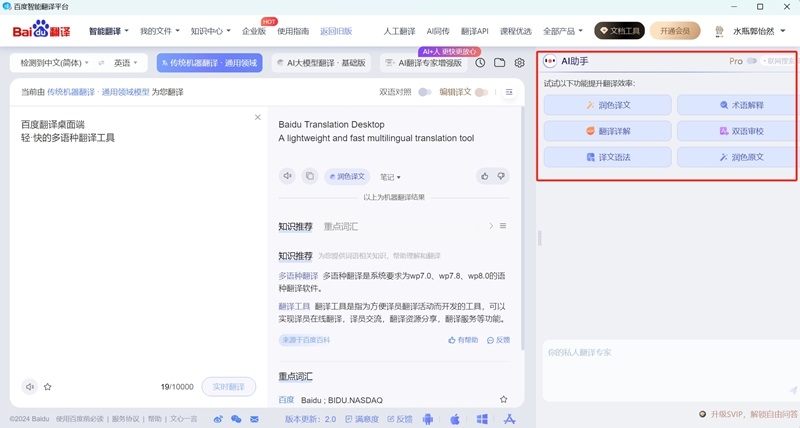Open target language dropdown 英语
The image size is (800, 428).
click(x=126, y=63)
